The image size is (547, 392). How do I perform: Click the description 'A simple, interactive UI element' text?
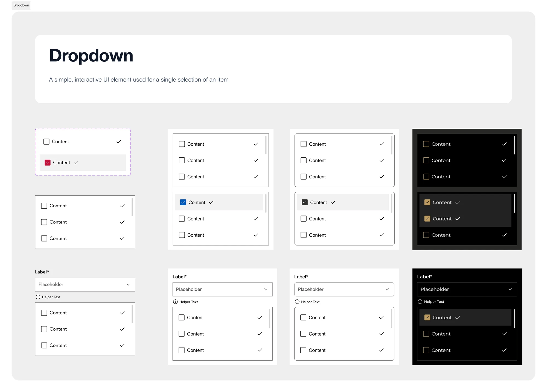click(x=139, y=80)
